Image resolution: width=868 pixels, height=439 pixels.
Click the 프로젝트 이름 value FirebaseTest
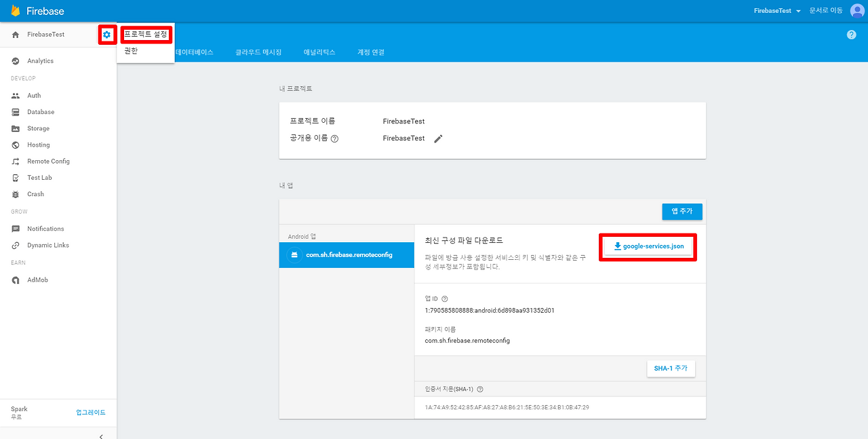coord(403,121)
